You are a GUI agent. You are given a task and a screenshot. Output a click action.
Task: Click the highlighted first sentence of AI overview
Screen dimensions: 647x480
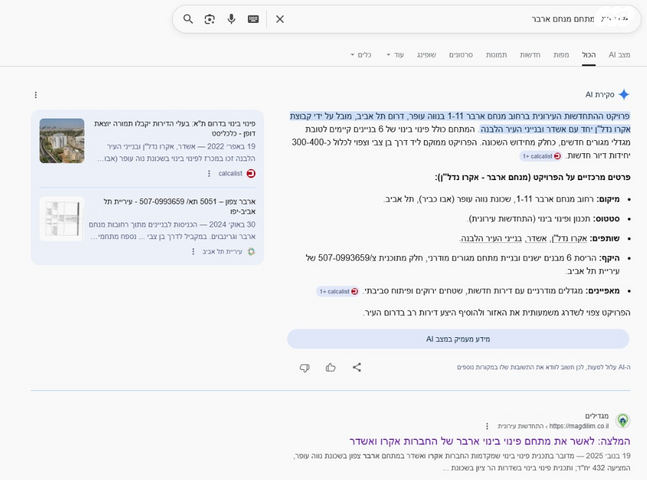tap(460, 123)
